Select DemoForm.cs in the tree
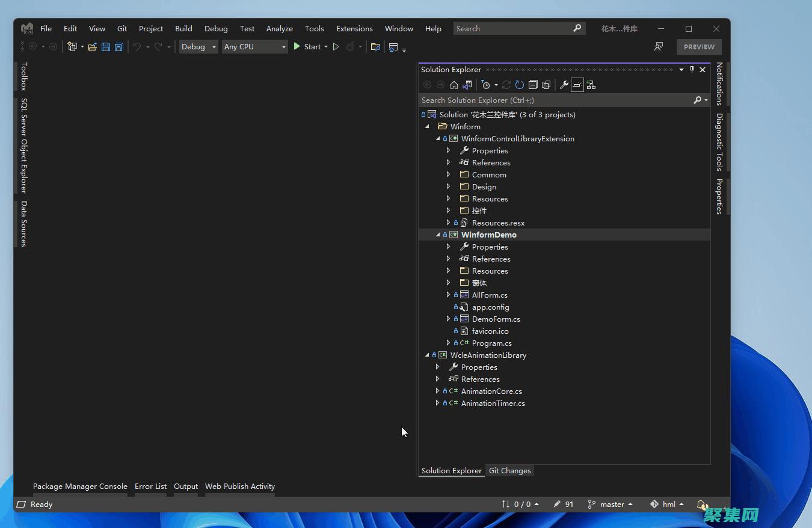This screenshot has width=812, height=528. point(496,319)
